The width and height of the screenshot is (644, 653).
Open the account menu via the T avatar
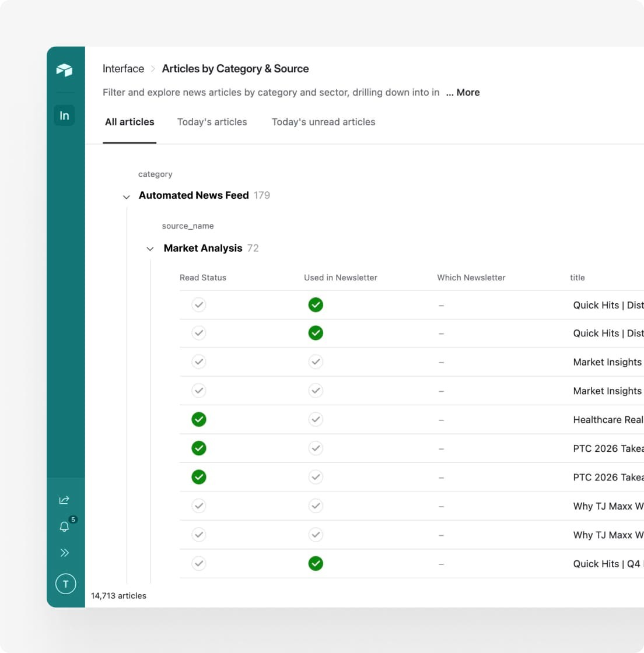[65, 584]
